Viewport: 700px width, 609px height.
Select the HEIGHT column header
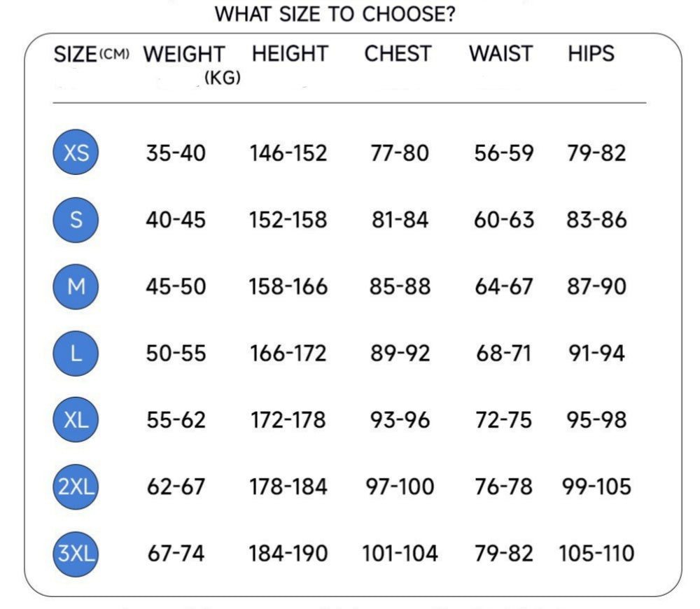click(x=290, y=54)
